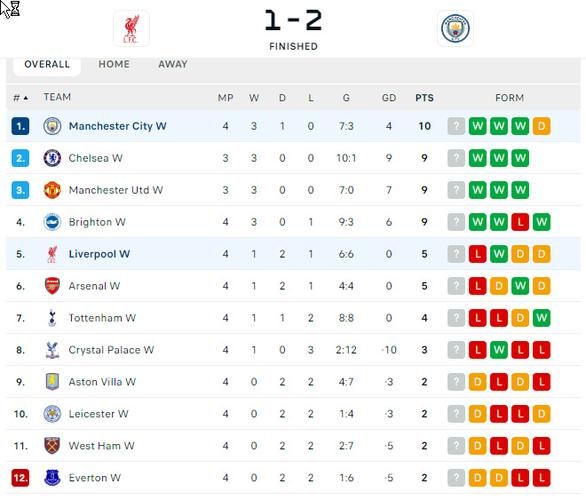Open the Tottenham W badge icon

52,318
